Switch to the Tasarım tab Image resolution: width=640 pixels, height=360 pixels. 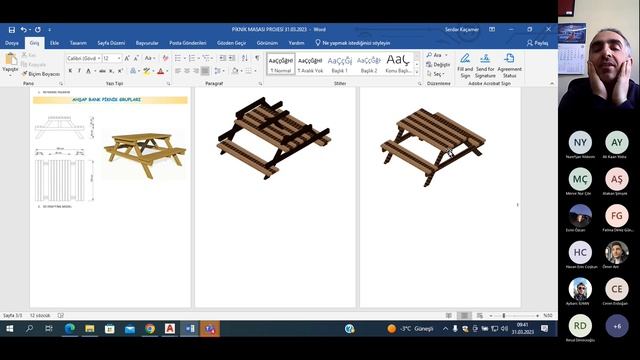[78, 43]
